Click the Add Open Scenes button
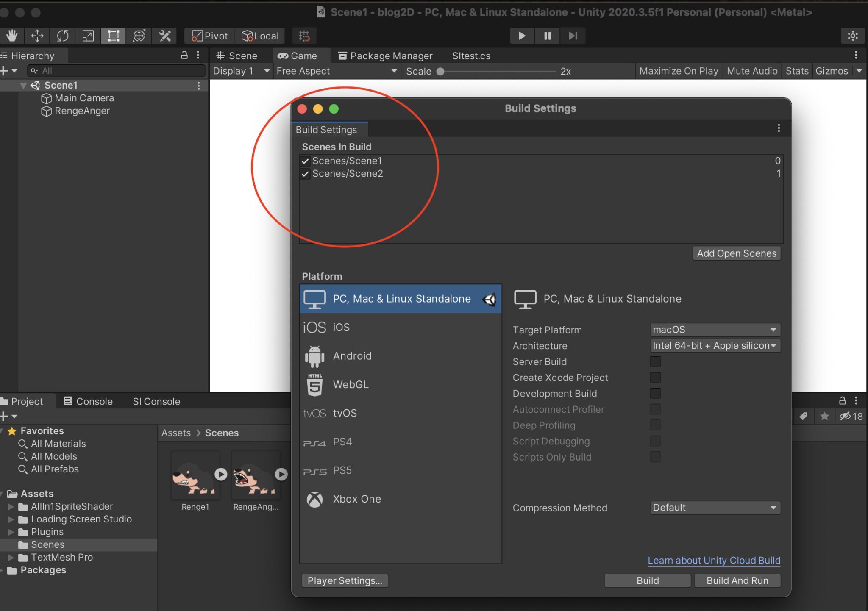Screen dimensions: 868x611 [736, 253]
